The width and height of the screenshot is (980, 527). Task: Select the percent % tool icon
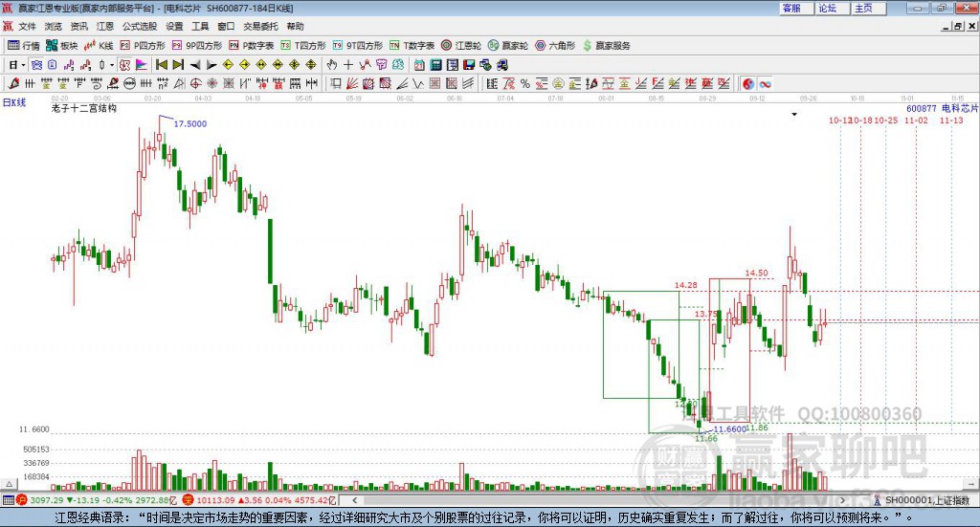525,83
